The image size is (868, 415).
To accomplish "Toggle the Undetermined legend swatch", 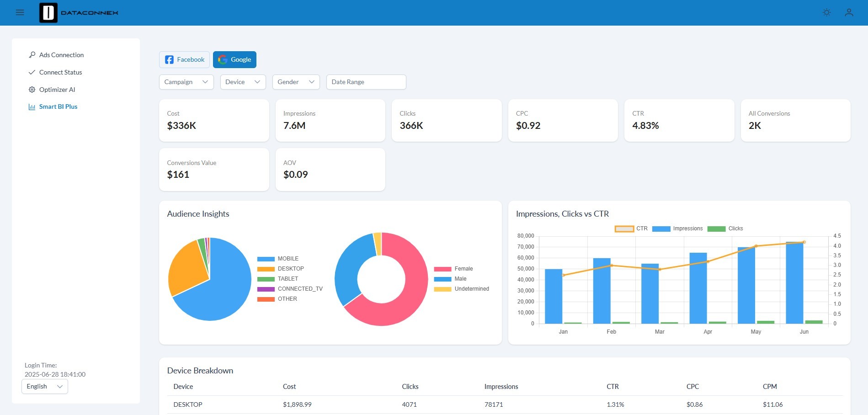I will click(442, 289).
